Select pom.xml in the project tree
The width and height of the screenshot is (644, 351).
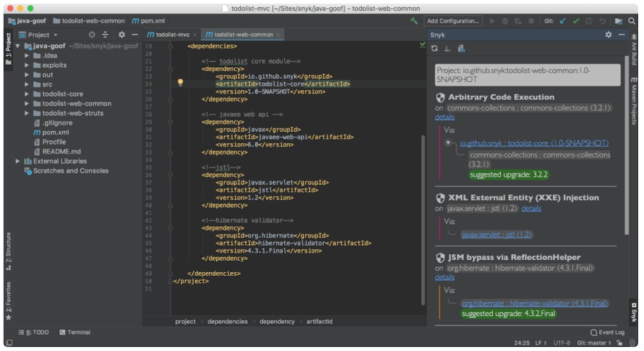click(56, 133)
